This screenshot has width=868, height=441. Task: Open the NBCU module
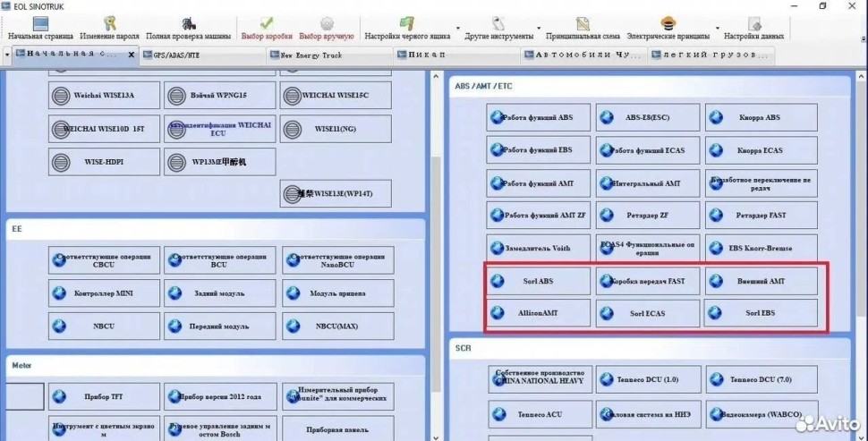point(104,327)
